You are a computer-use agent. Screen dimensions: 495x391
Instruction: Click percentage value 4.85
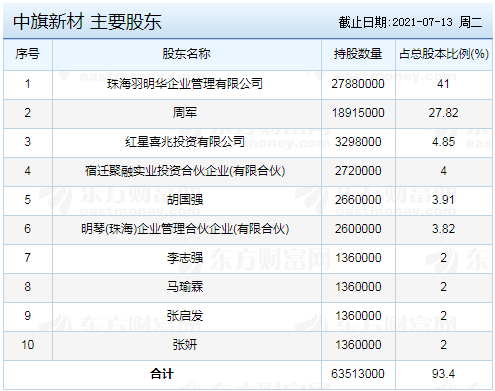tap(443, 142)
